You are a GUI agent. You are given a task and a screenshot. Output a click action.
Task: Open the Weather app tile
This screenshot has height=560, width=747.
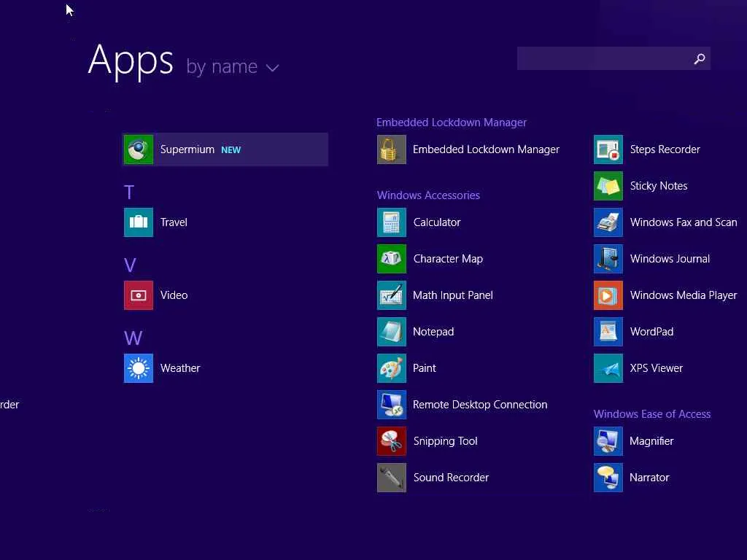click(139, 368)
